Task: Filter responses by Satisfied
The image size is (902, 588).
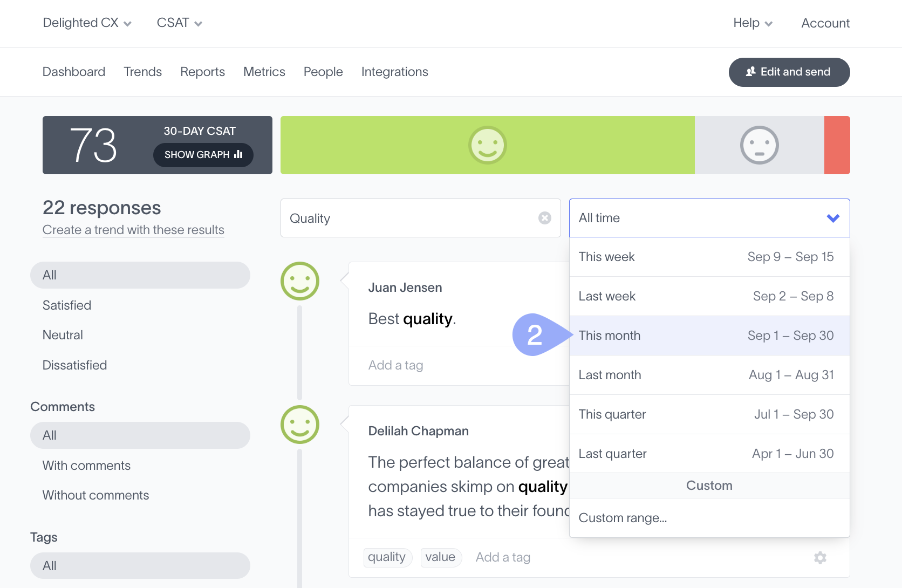Action: click(x=67, y=305)
